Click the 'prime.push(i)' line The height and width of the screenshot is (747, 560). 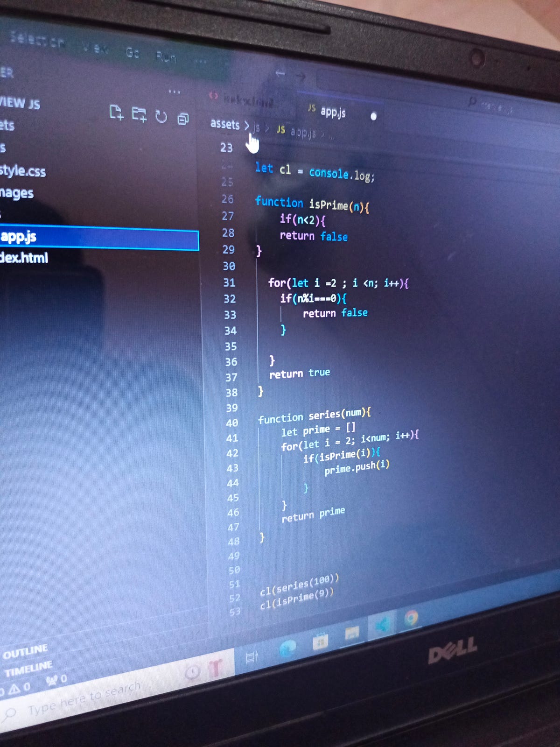pos(357,467)
